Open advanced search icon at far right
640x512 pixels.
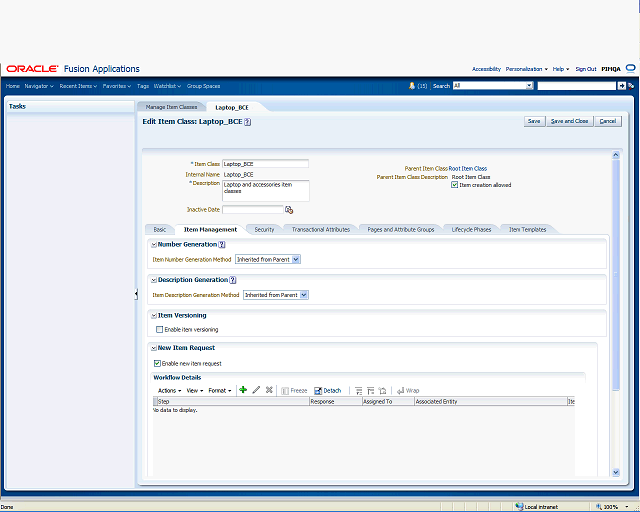631,86
